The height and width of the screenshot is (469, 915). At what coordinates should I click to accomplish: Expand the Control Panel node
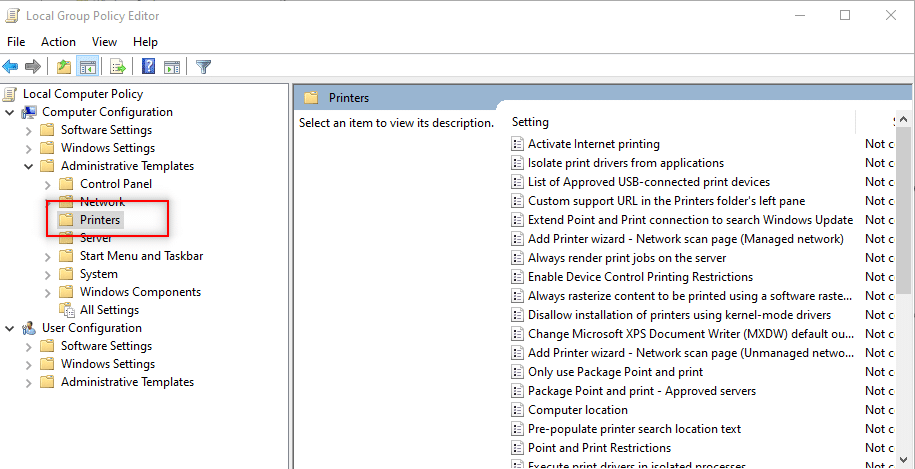pos(47,184)
